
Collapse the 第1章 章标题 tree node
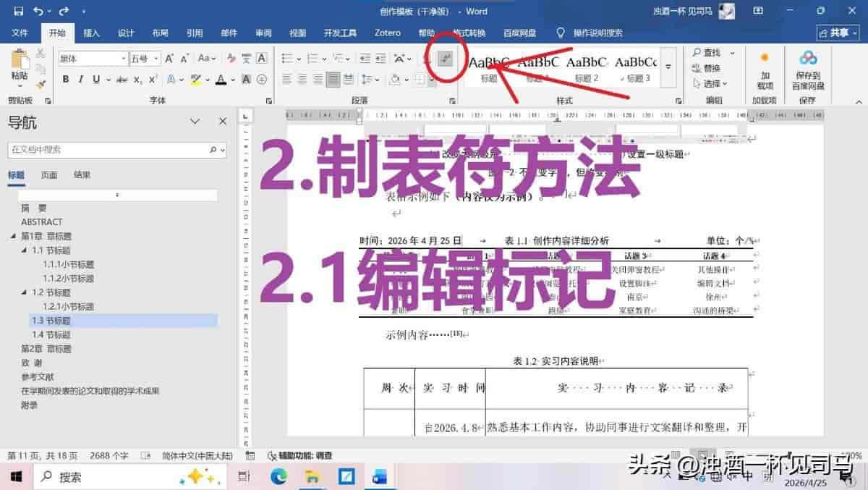13,237
